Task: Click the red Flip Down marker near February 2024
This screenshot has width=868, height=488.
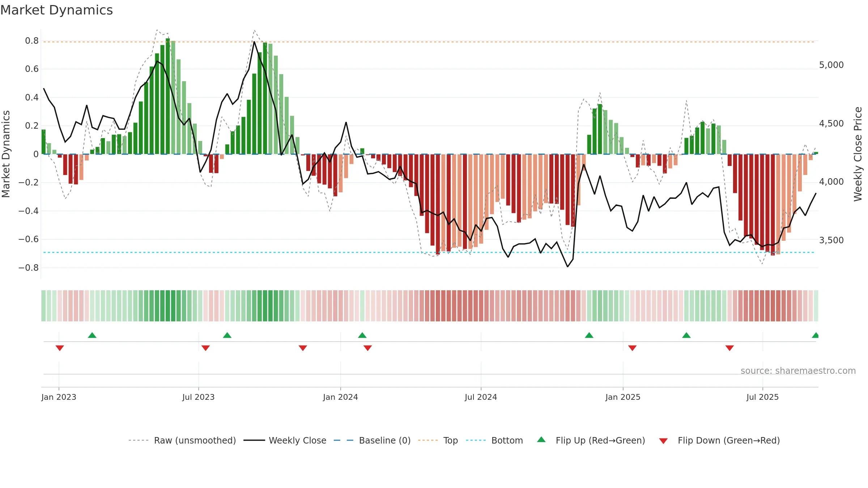Action: [x=367, y=348]
